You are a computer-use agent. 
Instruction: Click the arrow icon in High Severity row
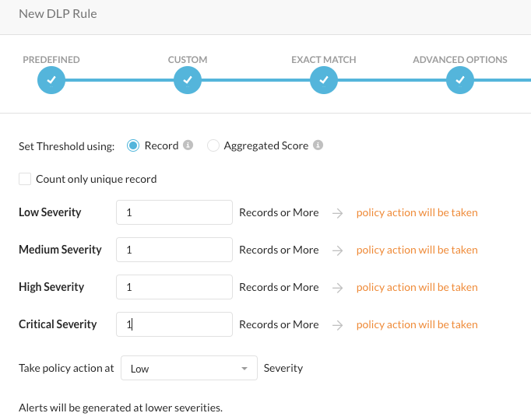tap(337, 287)
